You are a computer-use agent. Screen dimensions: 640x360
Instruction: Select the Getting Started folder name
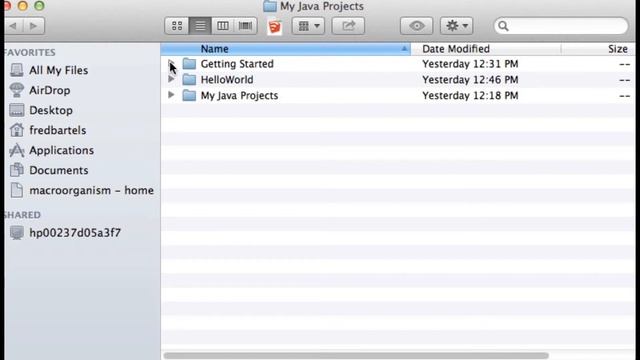click(237, 64)
